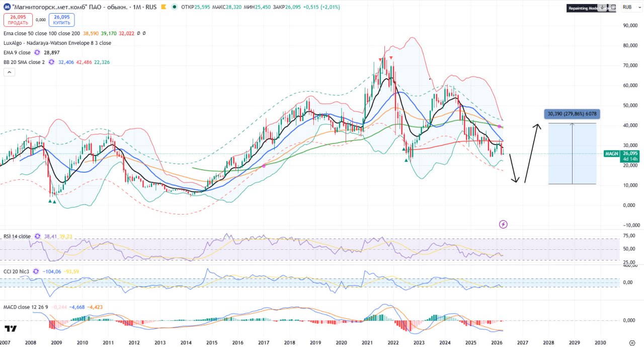Click the refresh icon next to RSI 14

(37, 236)
